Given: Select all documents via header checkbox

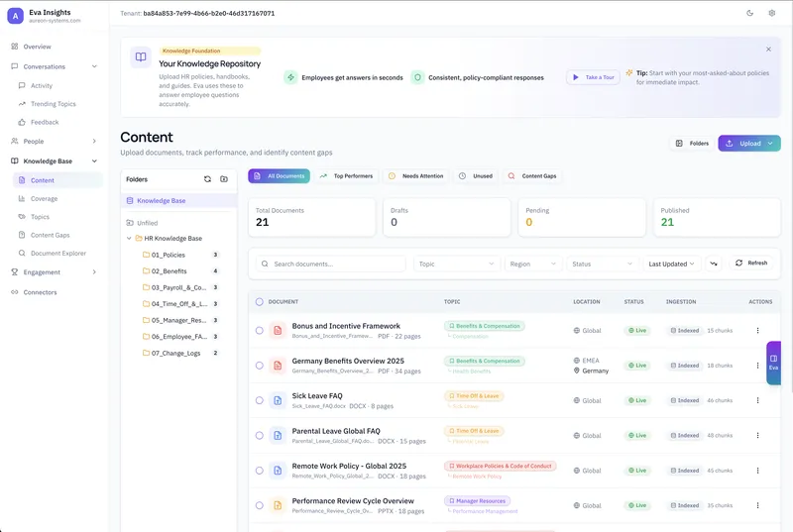Looking at the screenshot, I should (x=260, y=301).
